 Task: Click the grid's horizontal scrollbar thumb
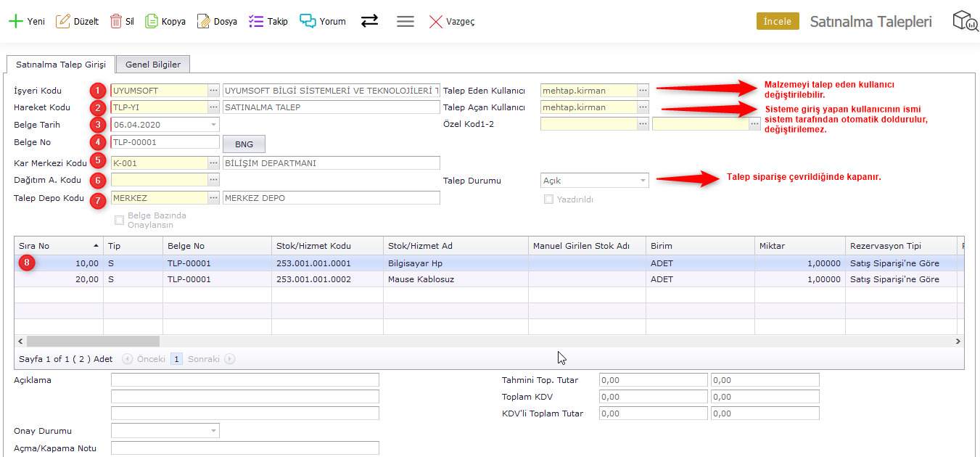[x=93, y=341]
